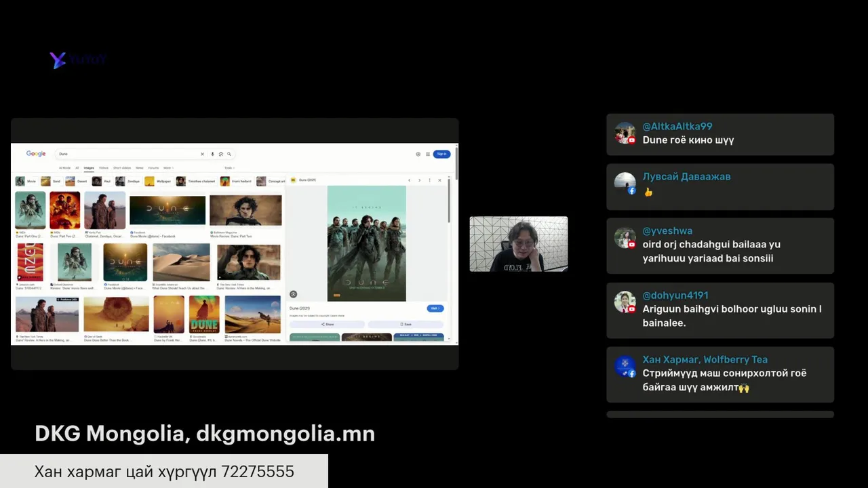This screenshot has width=868, height=488.
Task: Switch to the Short videos tab
Action: click(x=122, y=167)
